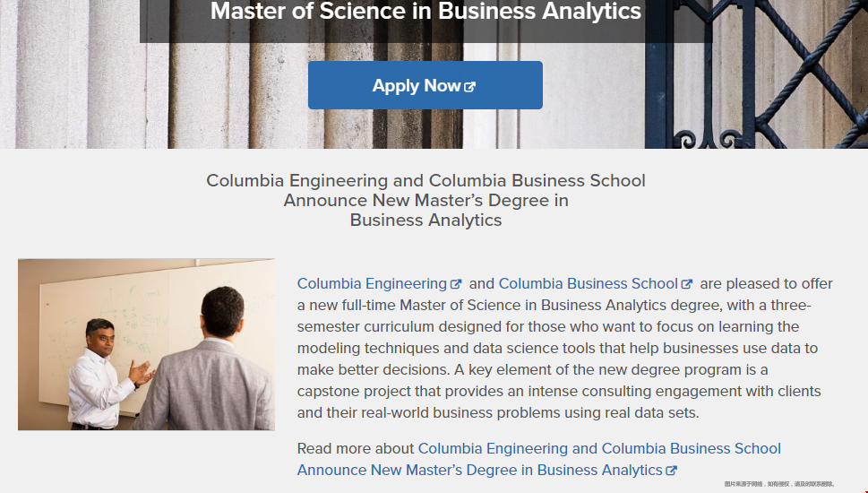Click external-link icon after Columbia Business School
868x493 pixels.
686,284
